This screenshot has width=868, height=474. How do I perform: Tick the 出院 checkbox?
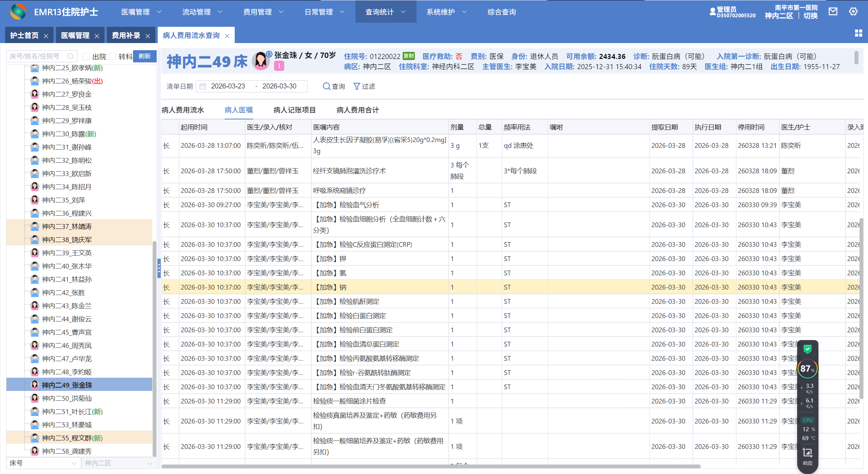tap(86, 56)
